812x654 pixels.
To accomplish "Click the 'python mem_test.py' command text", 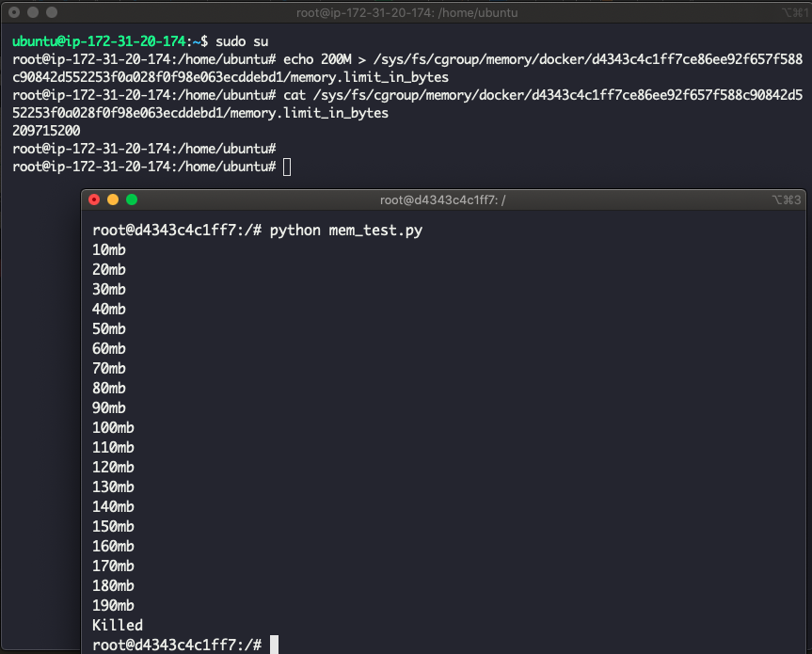I will pyautogui.click(x=346, y=231).
